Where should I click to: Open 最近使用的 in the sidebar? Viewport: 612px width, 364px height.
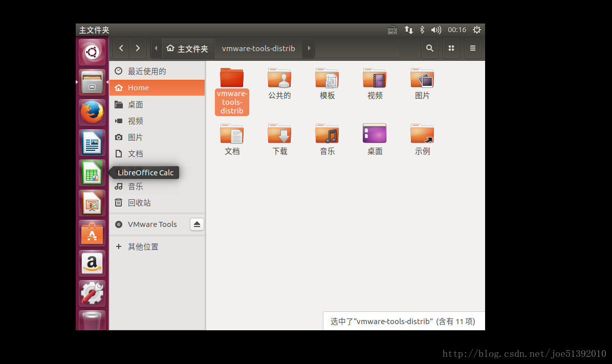click(x=157, y=71)
